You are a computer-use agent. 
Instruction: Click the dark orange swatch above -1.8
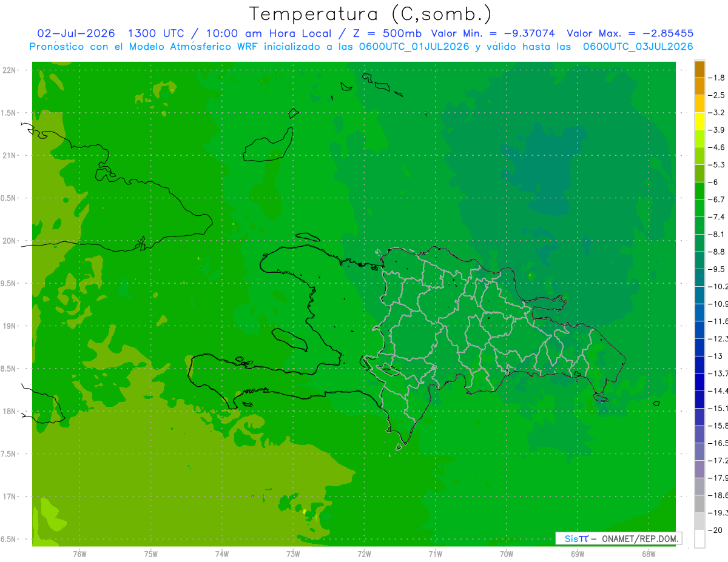click(699, 69)
